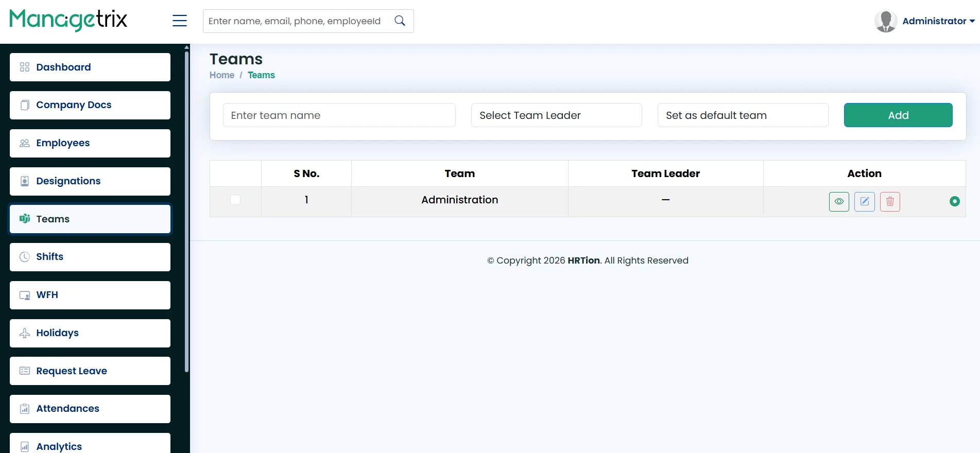This screenshot has width=980, height=453.
Task: Click the S No. column header
Action: 306,173
